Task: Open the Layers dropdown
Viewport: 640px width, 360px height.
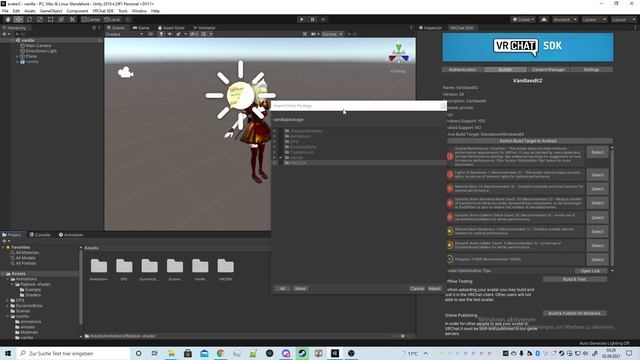Action: pos(593,20)
